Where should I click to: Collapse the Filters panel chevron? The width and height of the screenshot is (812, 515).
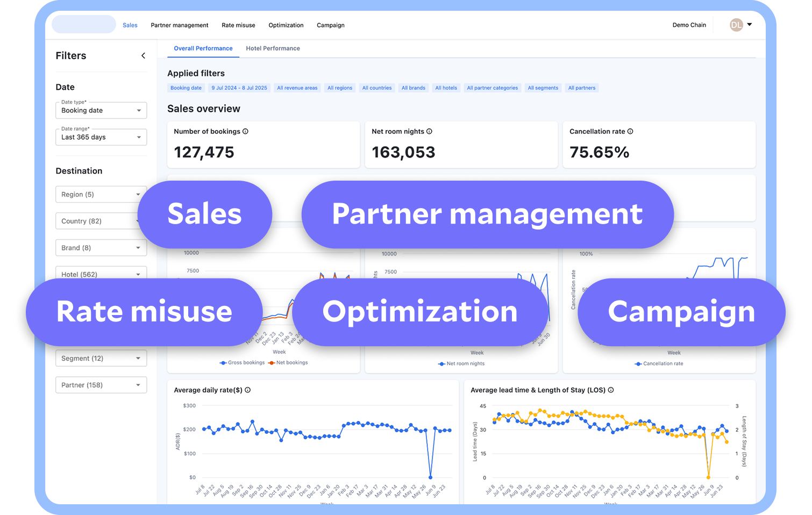coord(143,56)
